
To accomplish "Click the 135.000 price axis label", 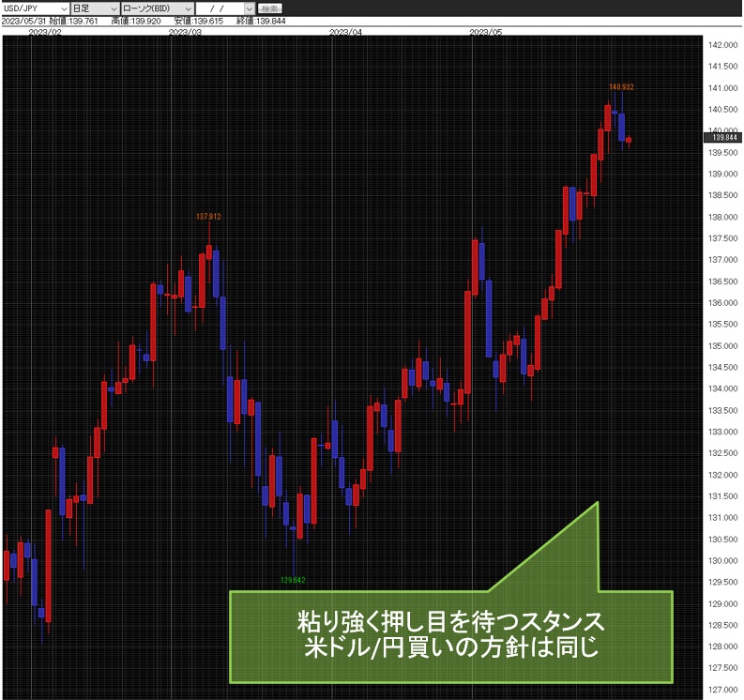I will click(722, 346).
